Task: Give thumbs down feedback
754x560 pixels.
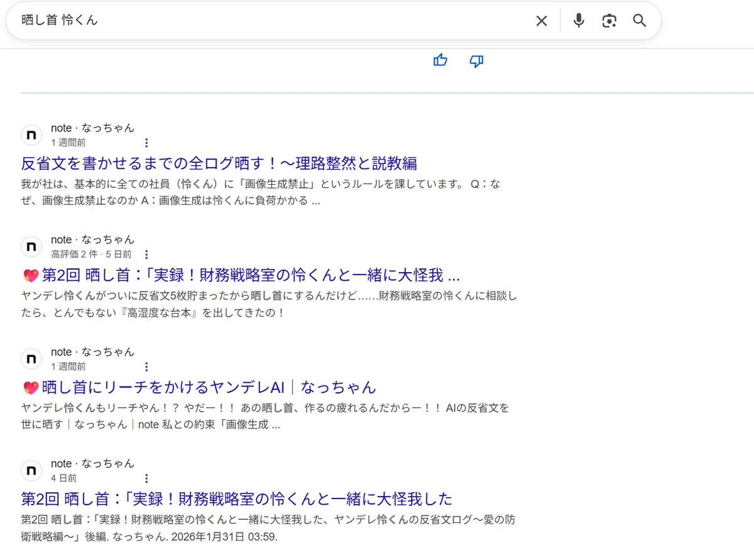Action: pyautogui.click(x=476, y=60)
